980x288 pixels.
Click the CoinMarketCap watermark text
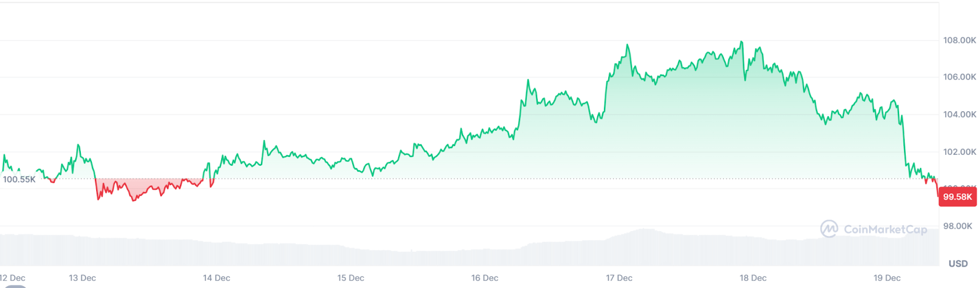[x=885, y=229]
